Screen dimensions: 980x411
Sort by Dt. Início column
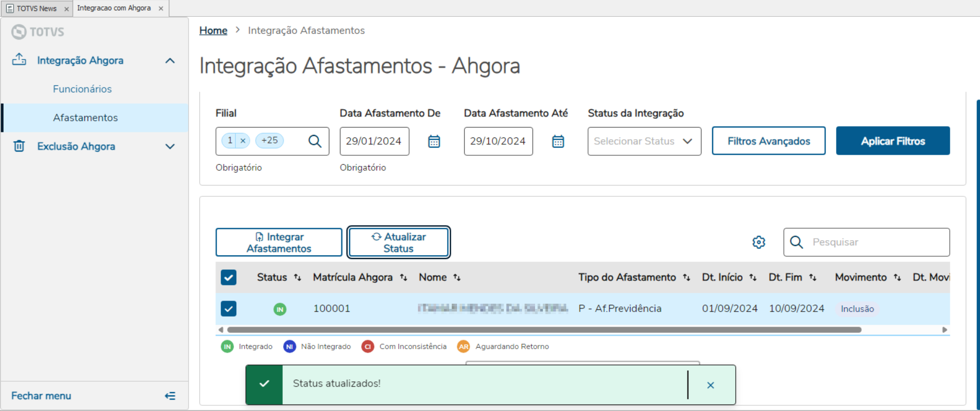753,278
